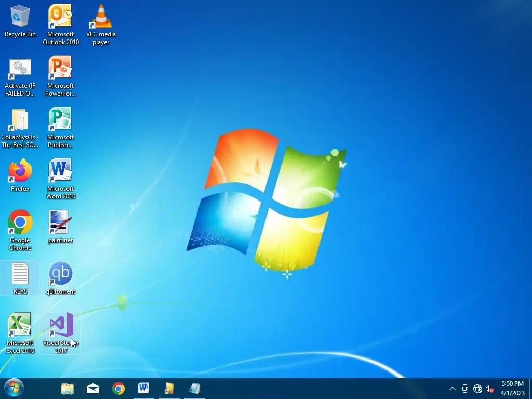Open the Recycle Bin desktop icon
532x399 pixels.
point(20,21)
